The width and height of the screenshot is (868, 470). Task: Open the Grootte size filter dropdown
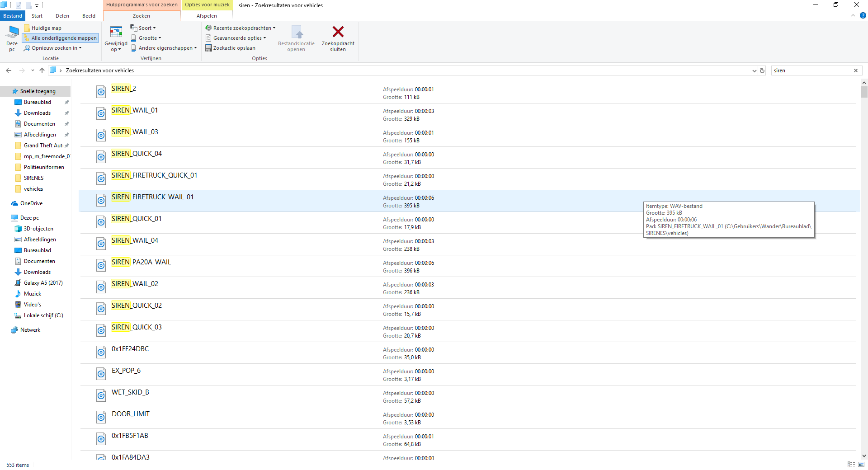click(x=146, y=38)
